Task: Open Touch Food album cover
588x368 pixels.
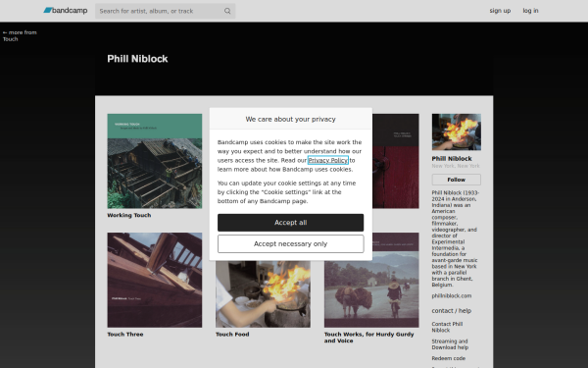Action: click(x=263, y=294)
